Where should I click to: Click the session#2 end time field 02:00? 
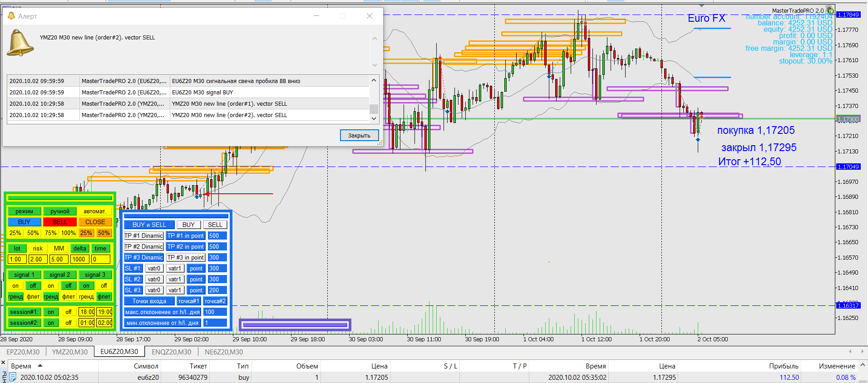(104, 323)
